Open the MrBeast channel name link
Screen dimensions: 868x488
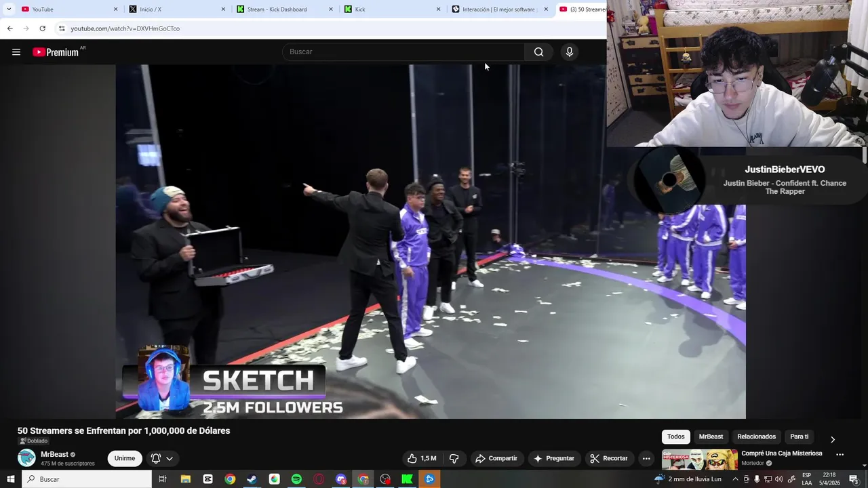pyautogui.click(x=54, y=455)
